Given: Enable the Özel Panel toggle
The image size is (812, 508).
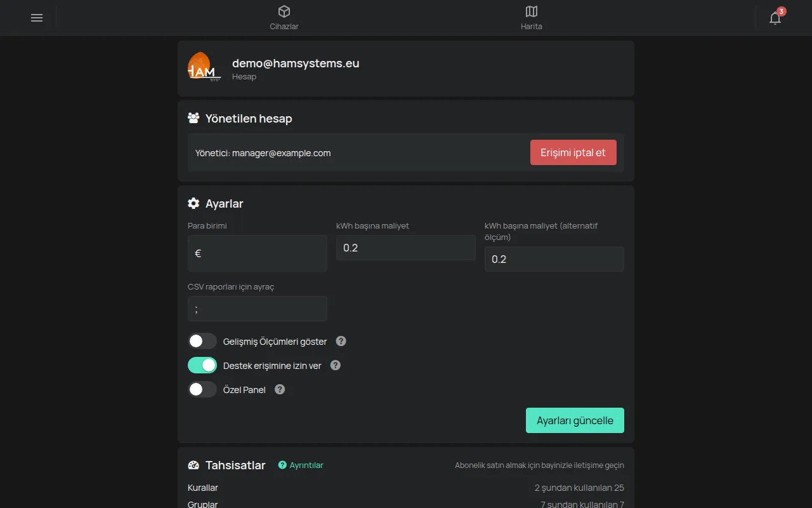Looking at the screenshot, I should [202, 389].
